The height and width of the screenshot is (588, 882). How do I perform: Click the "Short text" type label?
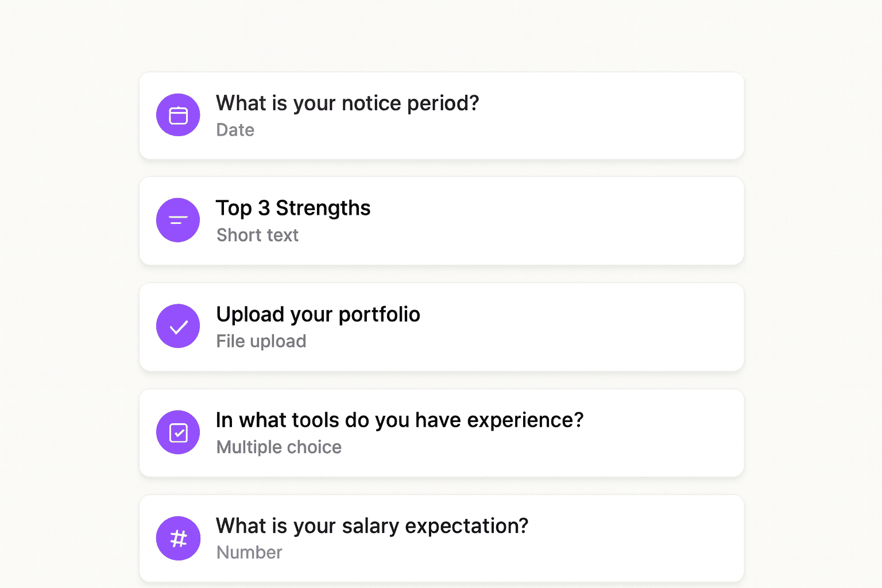257,235
